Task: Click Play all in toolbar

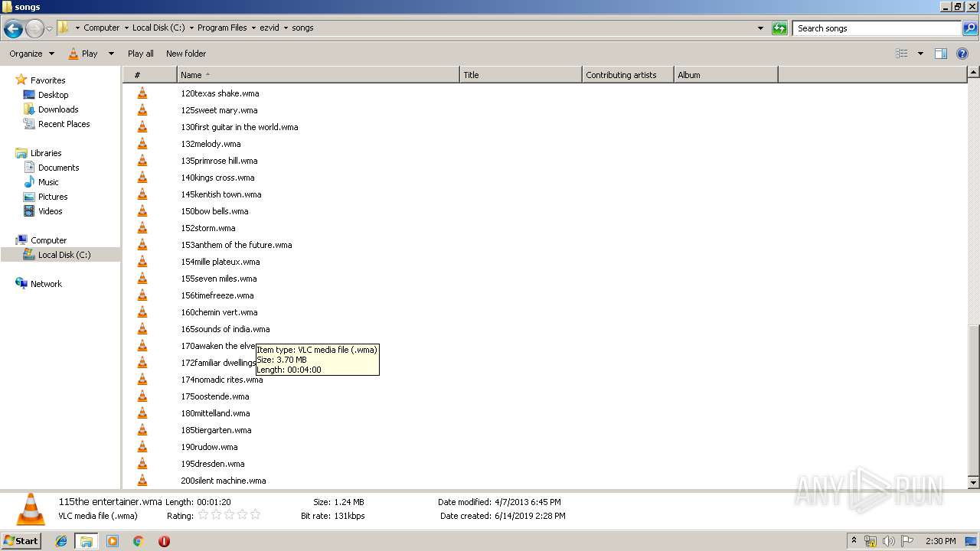Action: pyautogui.click(x=141, y=54)
